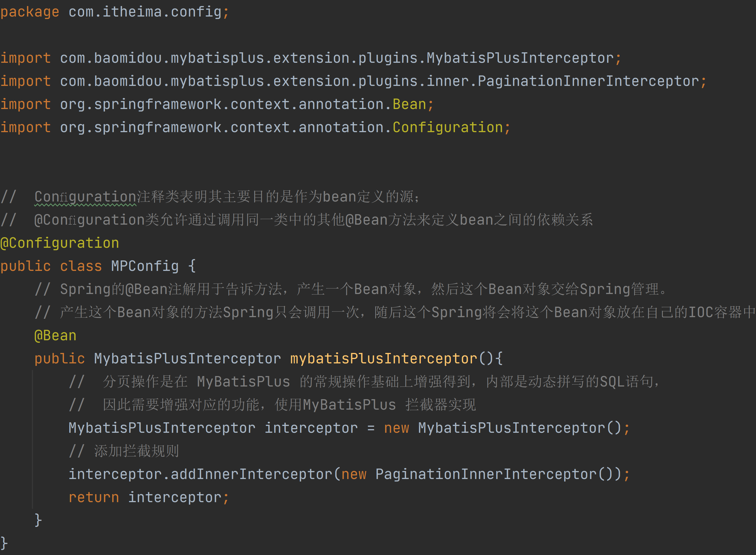Click the MybatisPlusInterceptor method return type
Screen dimensions: 756x555
point(187,359)
